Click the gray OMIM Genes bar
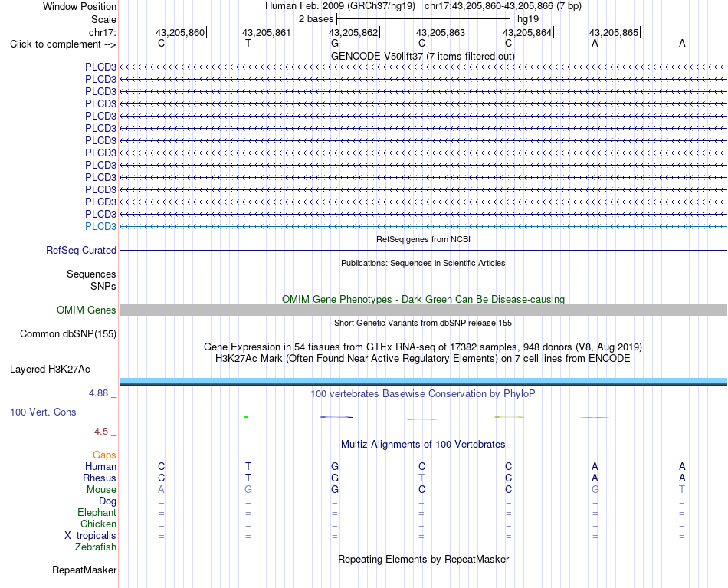The height and width of the screenshot is (588, 728). 424,310
